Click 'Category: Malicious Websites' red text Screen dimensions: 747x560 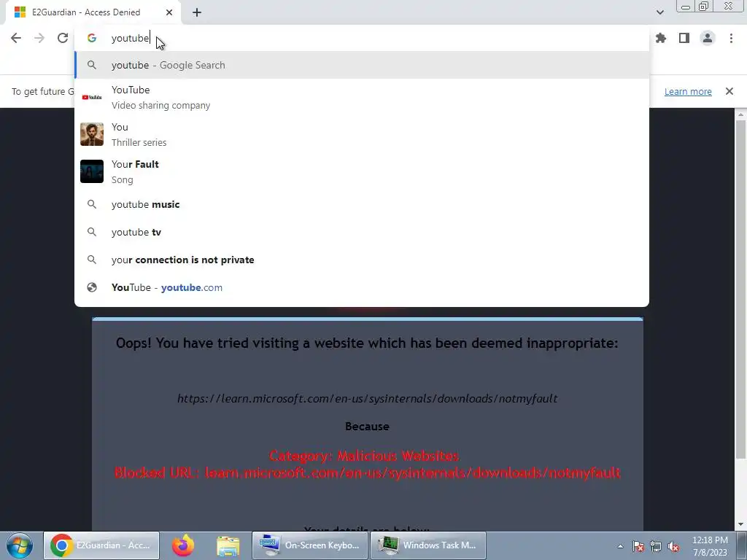click(x=364, y=456)
